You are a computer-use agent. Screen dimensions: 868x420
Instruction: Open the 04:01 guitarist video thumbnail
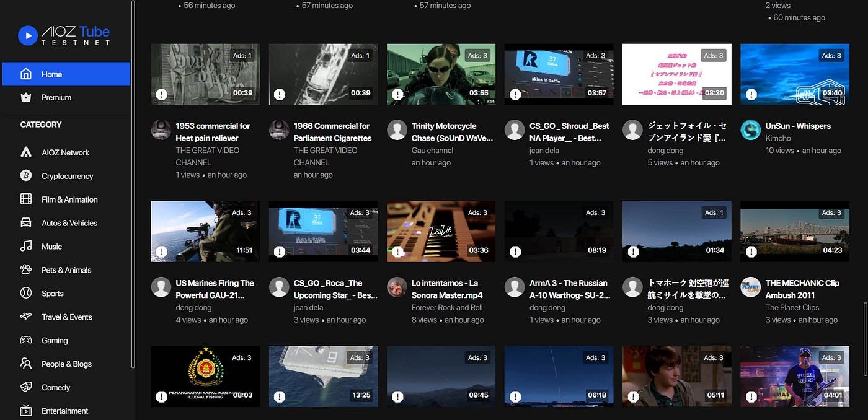(795, 376)
